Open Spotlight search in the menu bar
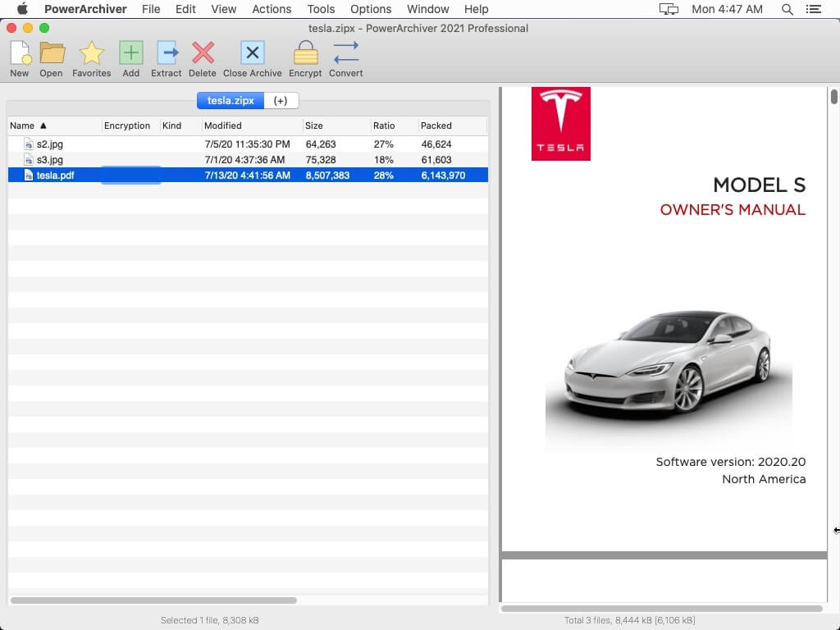This screenshot has height=630, width=840. coord(787,9)
